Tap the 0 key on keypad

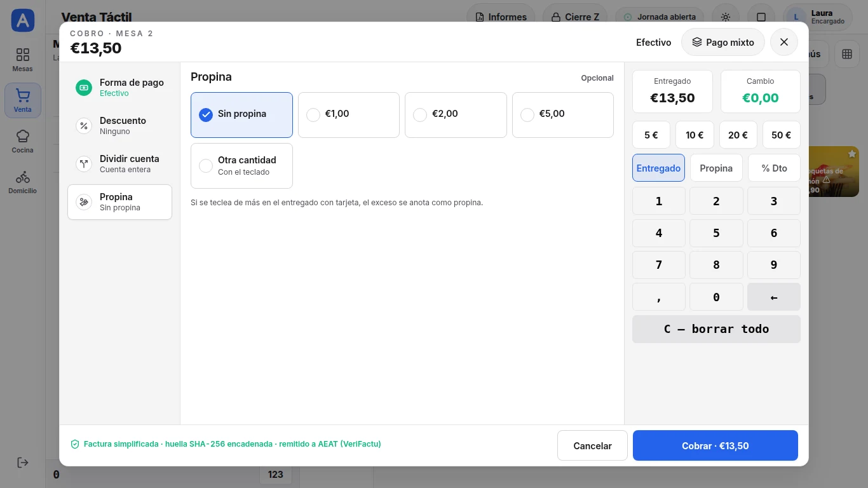[716, 297]
